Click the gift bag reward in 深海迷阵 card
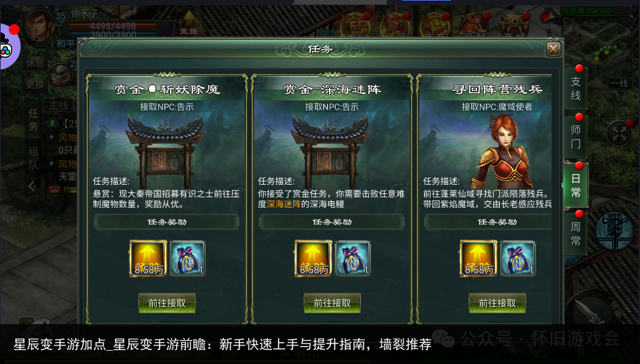 pyautogui.click(x=353, y=258)
